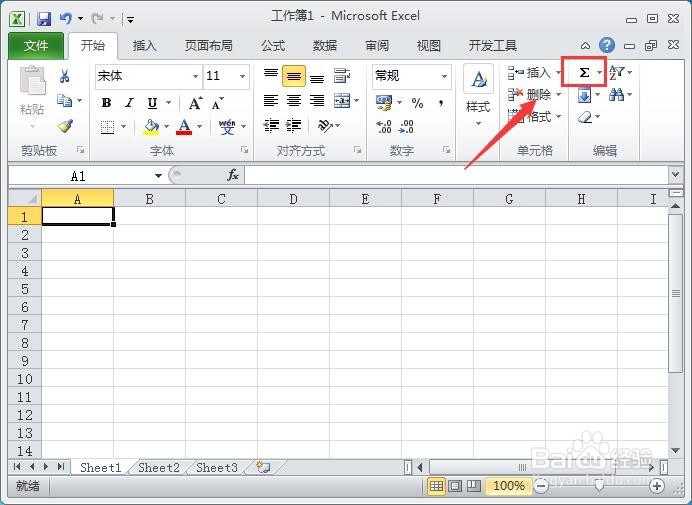The width and height of the screenshot is (692, 505).
Task: Increase font size with large A icon
Action: pyautogui.click(x=195, y=103)
